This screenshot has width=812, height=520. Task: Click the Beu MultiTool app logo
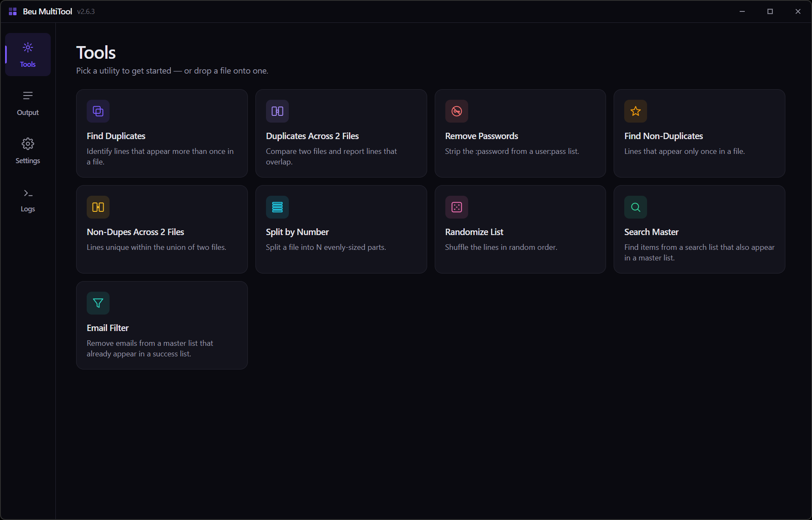coord(13,11)
